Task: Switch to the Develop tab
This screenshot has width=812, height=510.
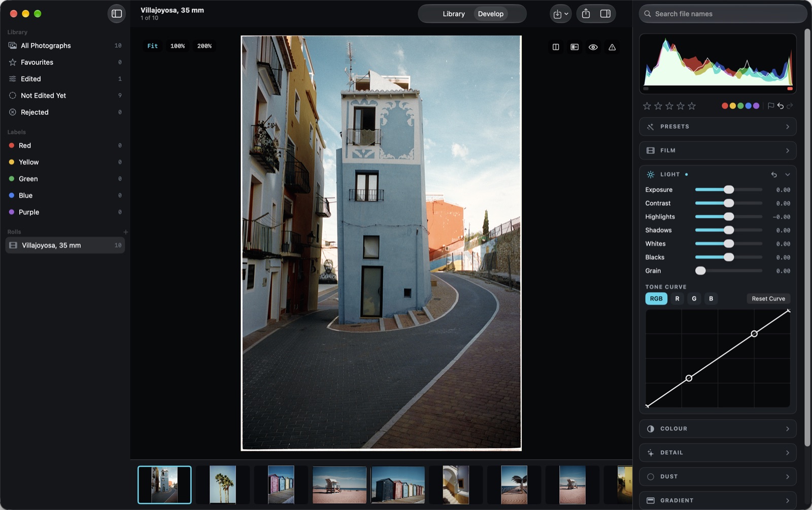Action: point(491,14)
